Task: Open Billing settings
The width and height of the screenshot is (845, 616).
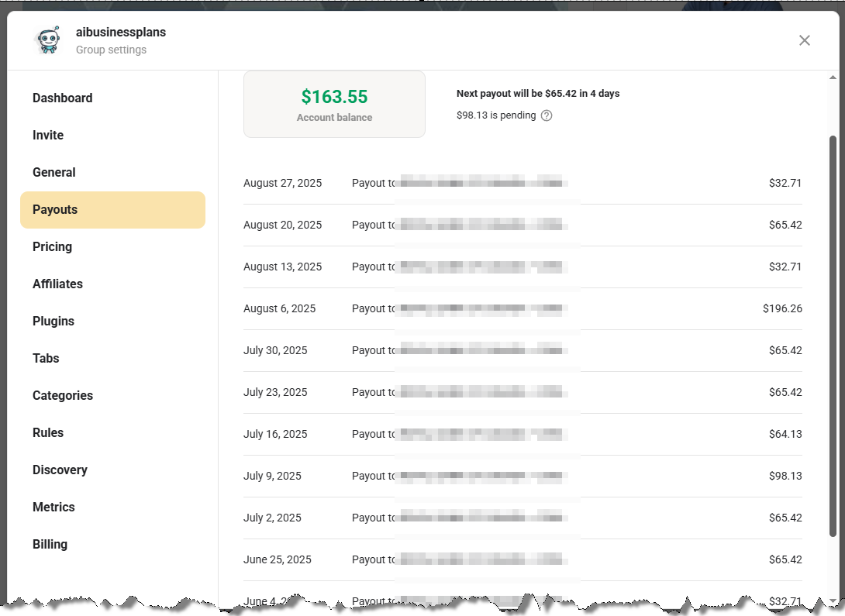Action: point(50,545)
